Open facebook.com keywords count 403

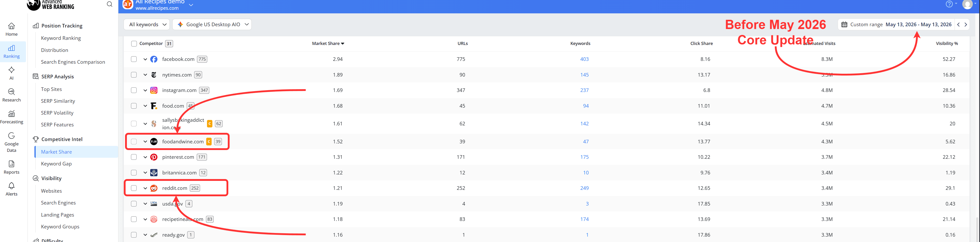(584, 59)
